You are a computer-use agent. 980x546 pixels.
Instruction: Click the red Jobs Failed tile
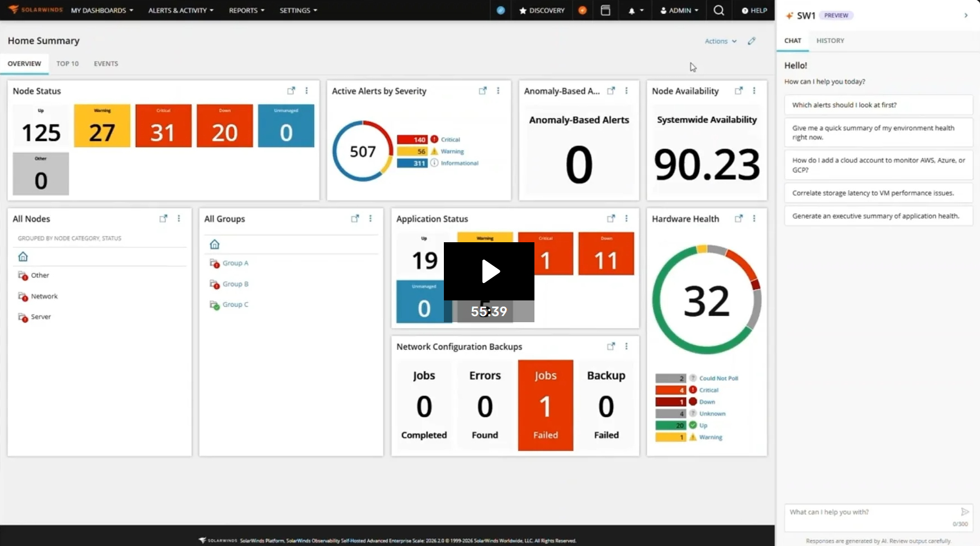point(546,405)
